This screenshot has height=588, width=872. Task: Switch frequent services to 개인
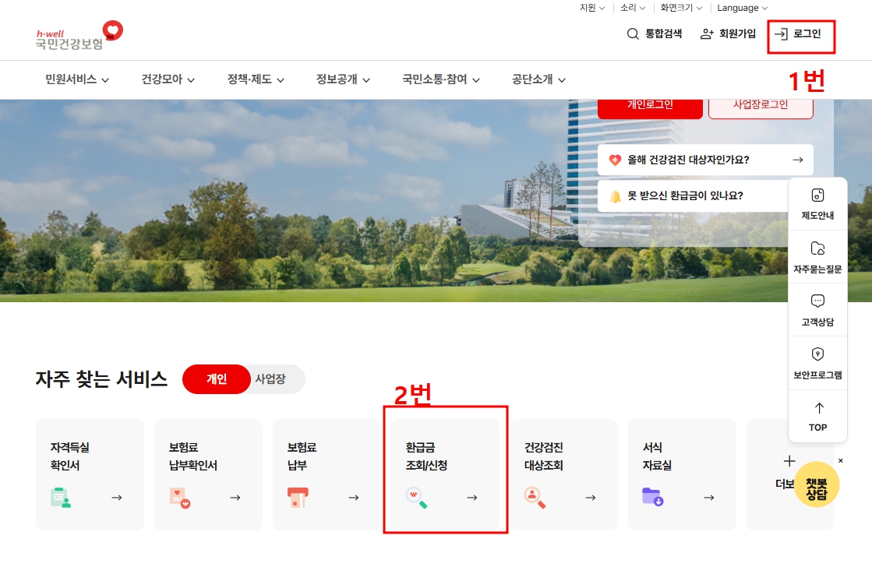pyautogui.click(x=217, y=379)
